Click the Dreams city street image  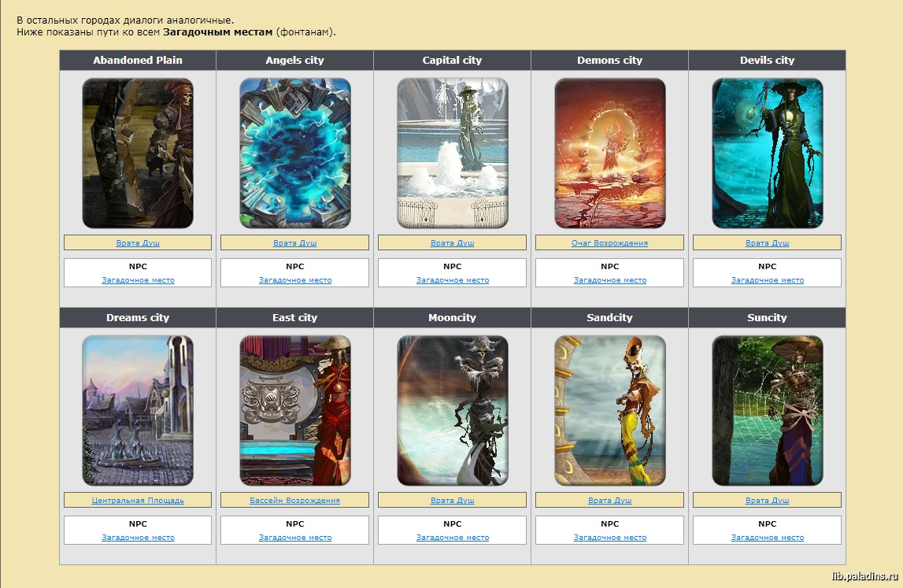[x=138, y=410]
